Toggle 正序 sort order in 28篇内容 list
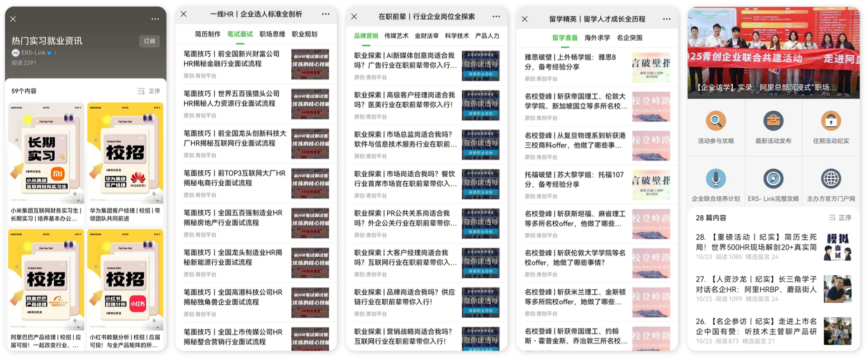Image resolution: width=868 pixels, height=358 pixels. point(840,218)
